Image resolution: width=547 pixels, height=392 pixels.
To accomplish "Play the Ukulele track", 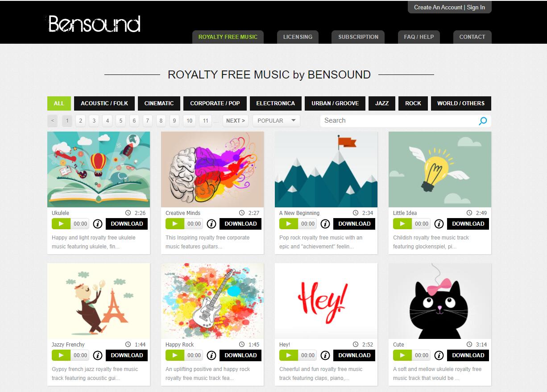I will [x=61, y=224].
